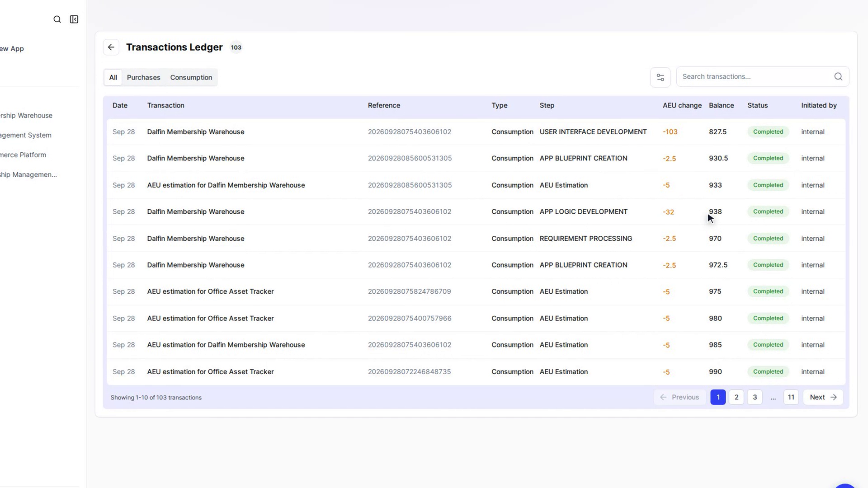This screenshot has height=488, width=868.
Task: Click reference 20260928075824786709
Action: tap(409, 292)
